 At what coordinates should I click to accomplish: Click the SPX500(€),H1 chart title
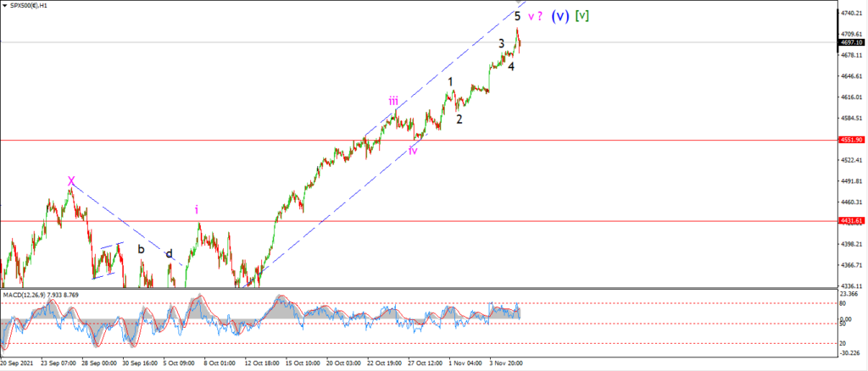(28, 5)
